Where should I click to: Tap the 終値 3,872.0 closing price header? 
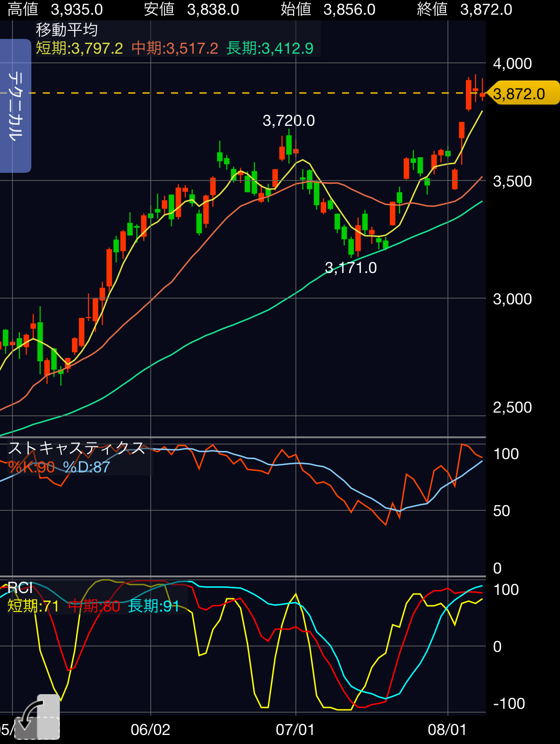[x=465, y=9]
